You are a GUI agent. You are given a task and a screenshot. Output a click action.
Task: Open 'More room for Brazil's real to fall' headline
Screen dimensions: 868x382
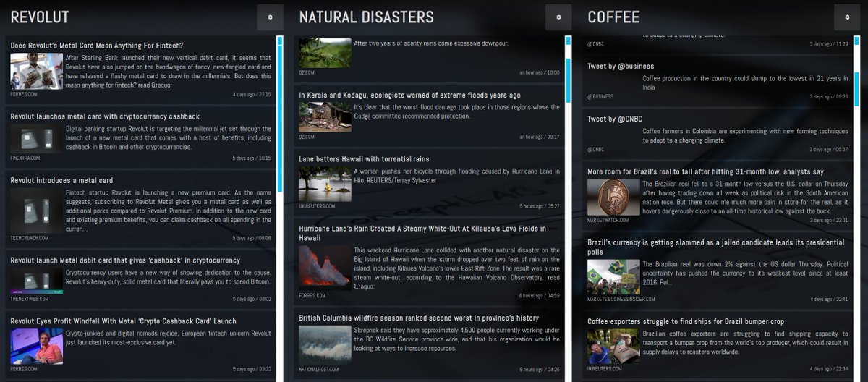coord(705,172)
